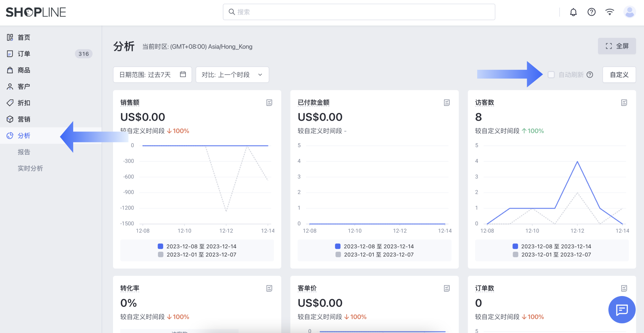This screenshot has width=644, height=333.
Task: Select the 商品 sidebar icon
Action: click(x=10, y=70)
